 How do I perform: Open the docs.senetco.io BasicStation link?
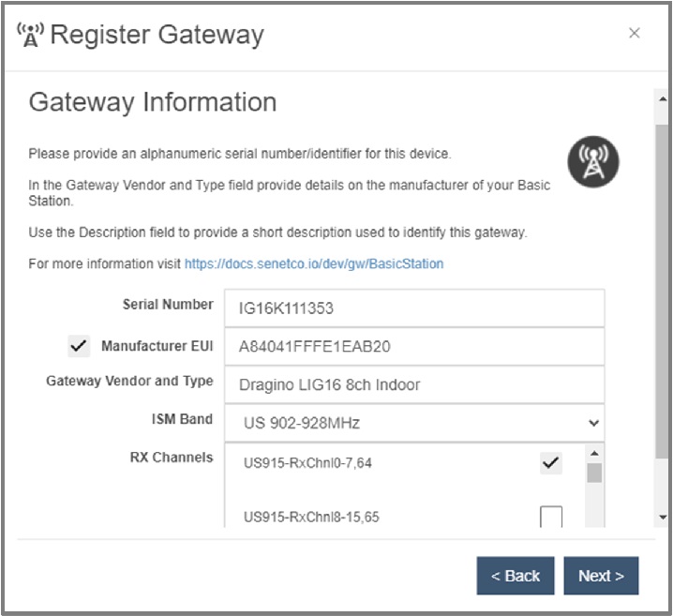click(314, 264)
